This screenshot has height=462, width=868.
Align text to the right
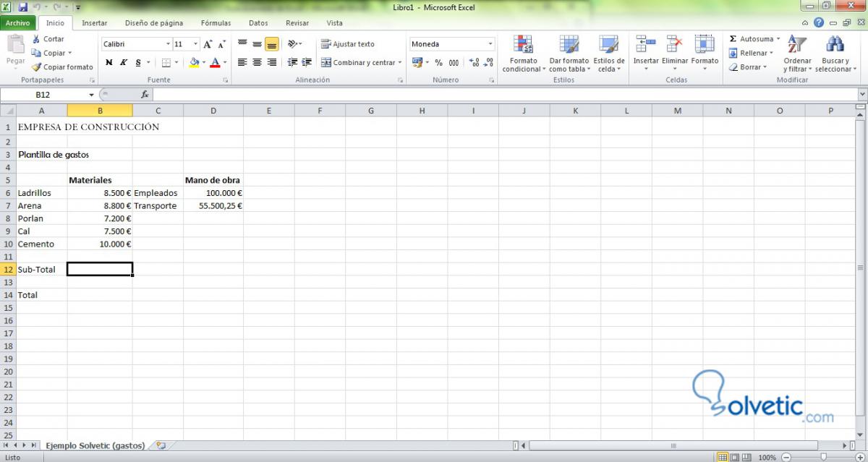(271, 62)
